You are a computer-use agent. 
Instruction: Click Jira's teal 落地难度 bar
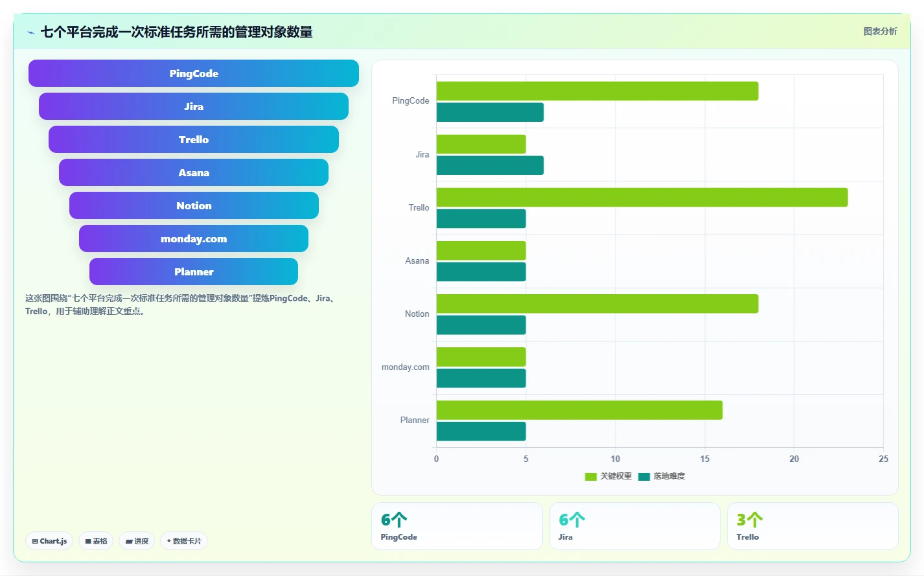tap(490, 165)
